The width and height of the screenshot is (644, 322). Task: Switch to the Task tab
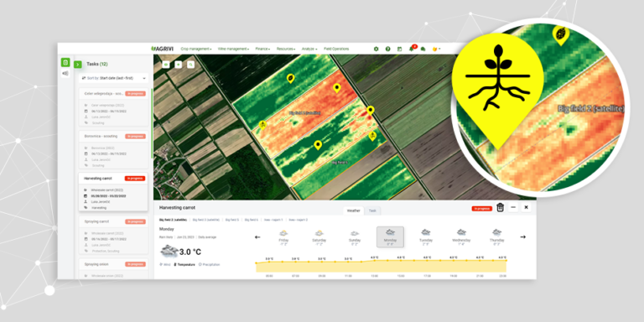point(372,210)
